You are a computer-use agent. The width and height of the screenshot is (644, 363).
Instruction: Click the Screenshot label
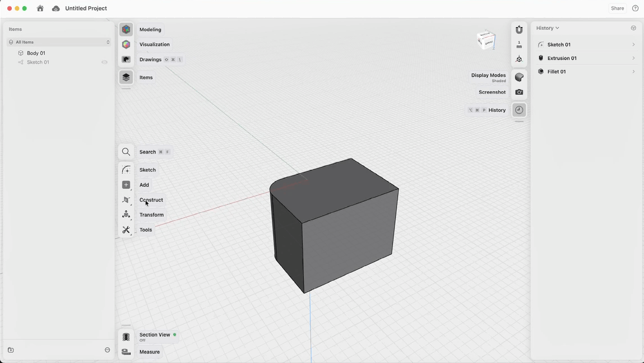pyautogui.click(x=492, y=92)
